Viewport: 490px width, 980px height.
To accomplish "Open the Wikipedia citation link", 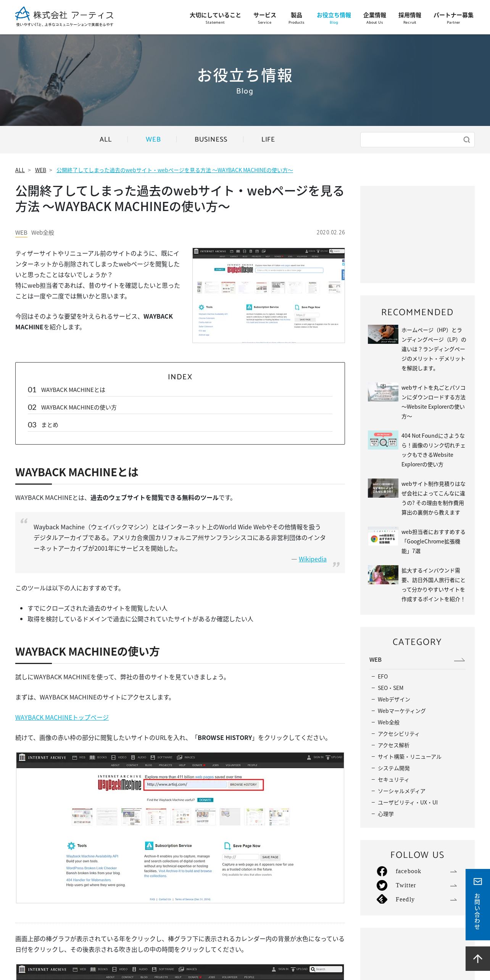I will tap(313, 559).
